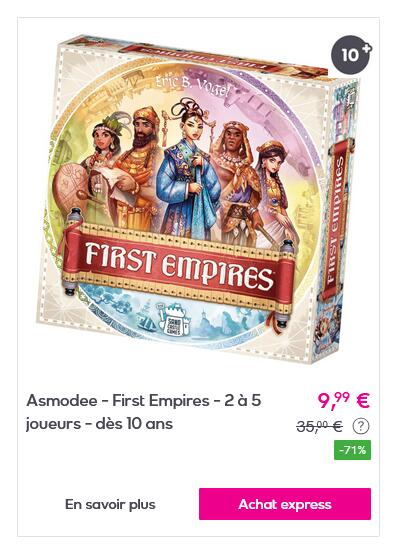Screen dimensions: 419x549
Task: Click the 10+ age badge
Action: pos(351,55)
